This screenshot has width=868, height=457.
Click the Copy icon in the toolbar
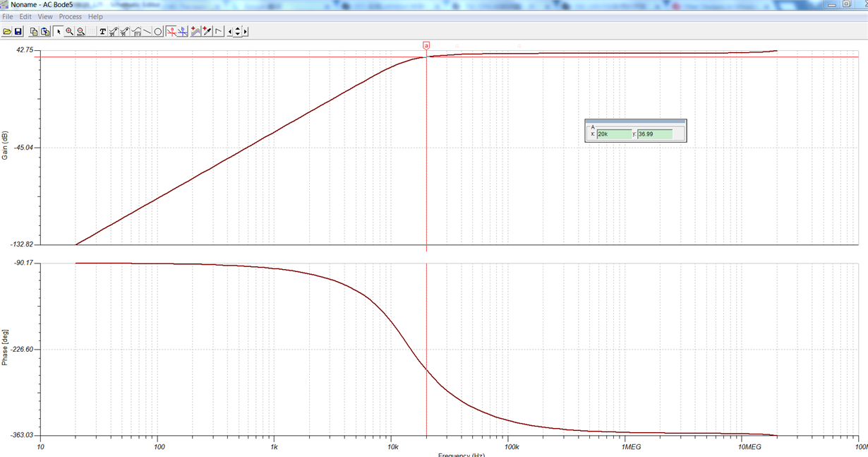(34, 32)
